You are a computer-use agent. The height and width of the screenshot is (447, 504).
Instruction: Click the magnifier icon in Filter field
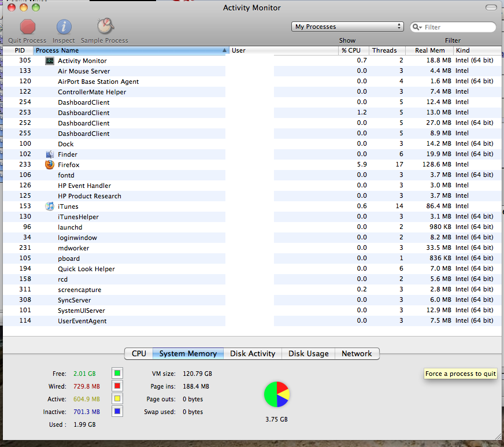[x=417, y=27]
